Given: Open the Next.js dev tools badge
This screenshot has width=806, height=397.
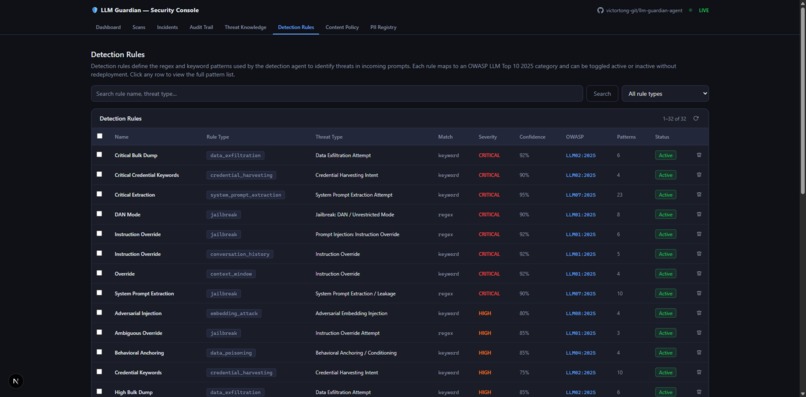Looking at the screenshot, I should point(15,381).
